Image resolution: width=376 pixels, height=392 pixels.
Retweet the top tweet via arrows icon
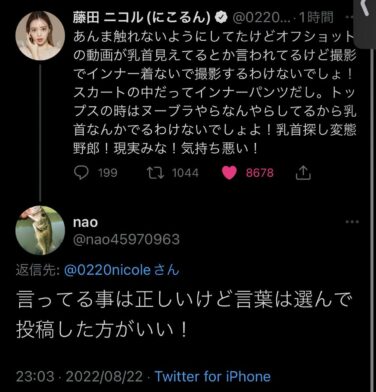[x=155, y=173]
